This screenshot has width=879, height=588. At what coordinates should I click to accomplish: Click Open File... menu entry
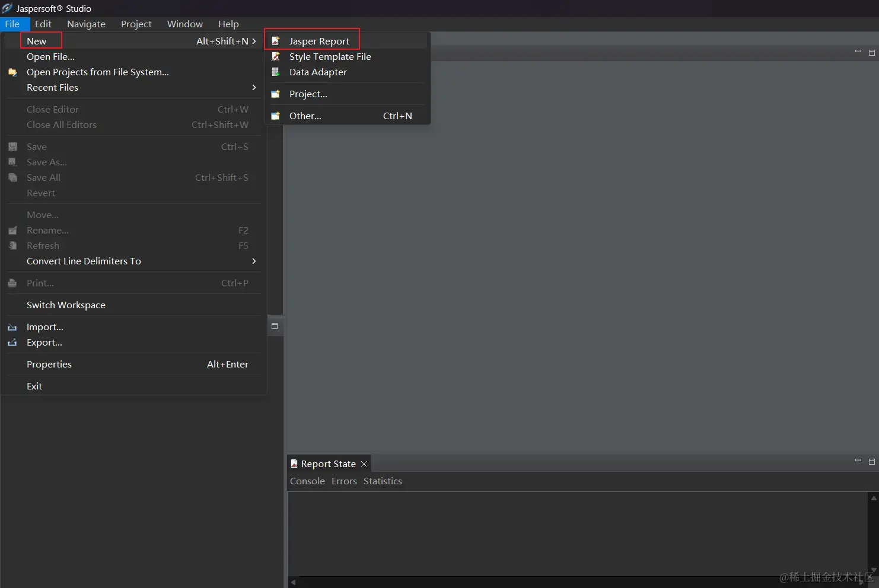point(134,56)
